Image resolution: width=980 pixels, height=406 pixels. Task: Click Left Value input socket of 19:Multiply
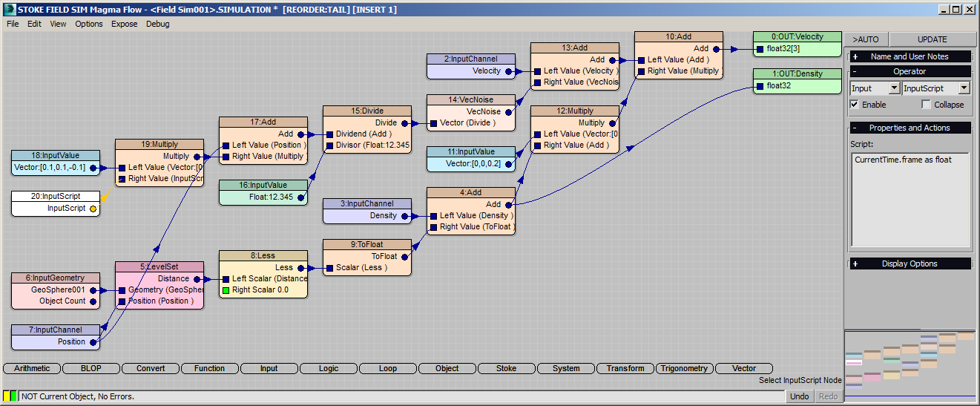[x=122, y=168]
